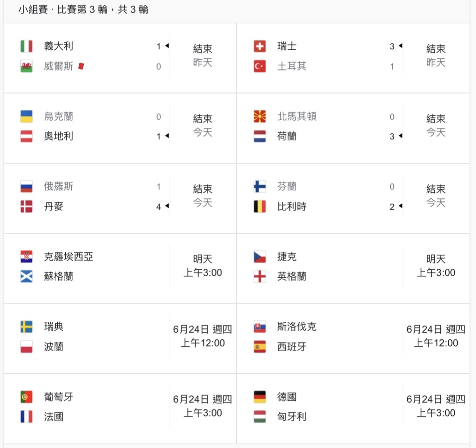Select team name 英格蘭

(291, 276)
